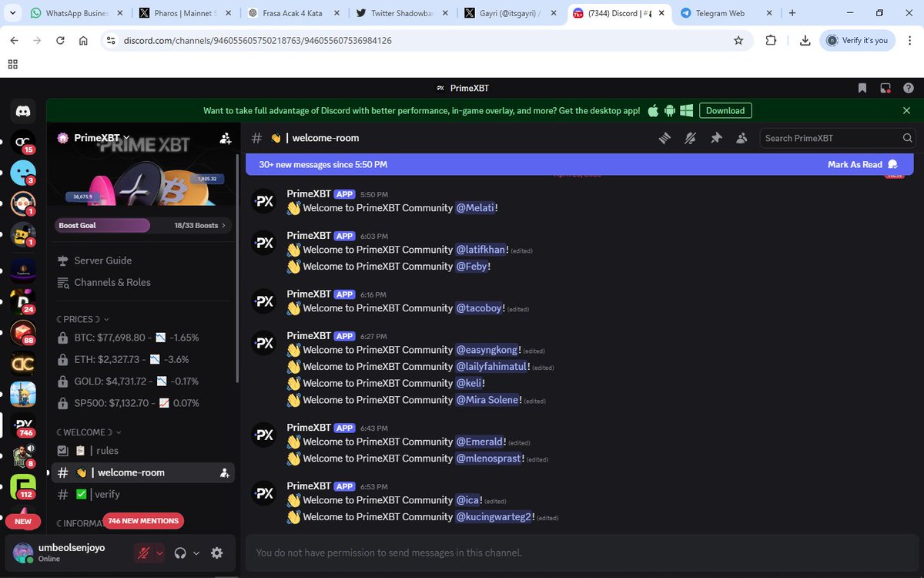Image resolution: width=924 pixels, height=578 pixels.
Task: Bookmark this page star icon
Action: click(738, 40)
